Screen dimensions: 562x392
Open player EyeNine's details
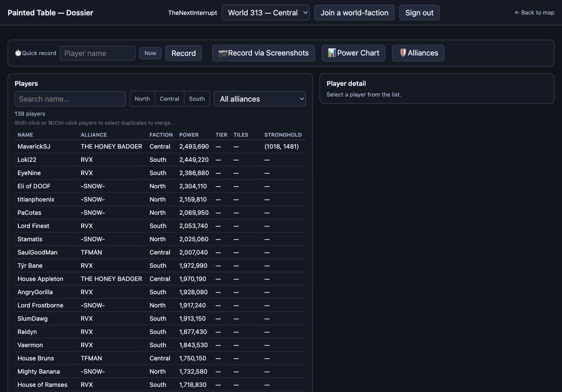(160, 173)
